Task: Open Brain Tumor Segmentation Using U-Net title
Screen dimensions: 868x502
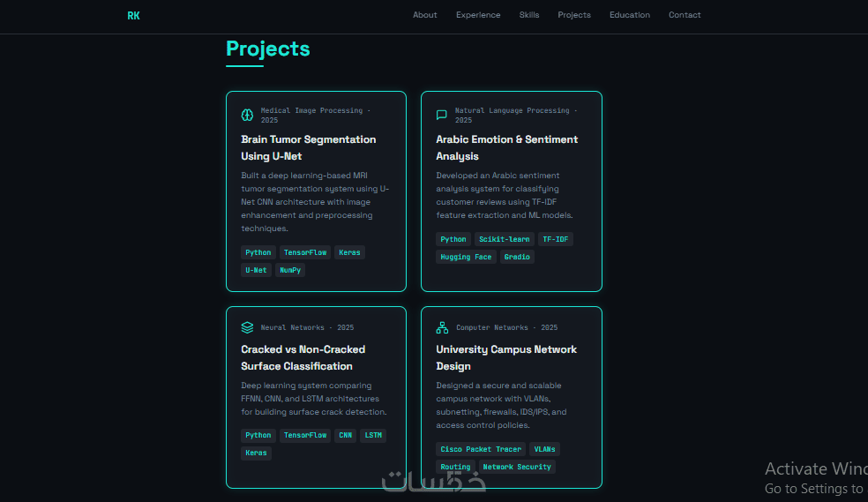Action: point(309,148)
